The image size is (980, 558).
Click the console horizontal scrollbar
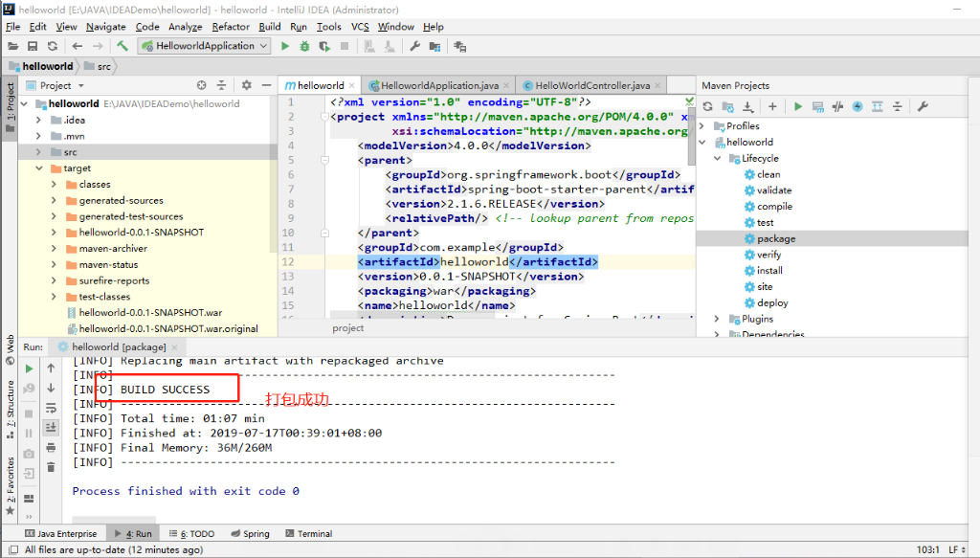coord(114,520)
